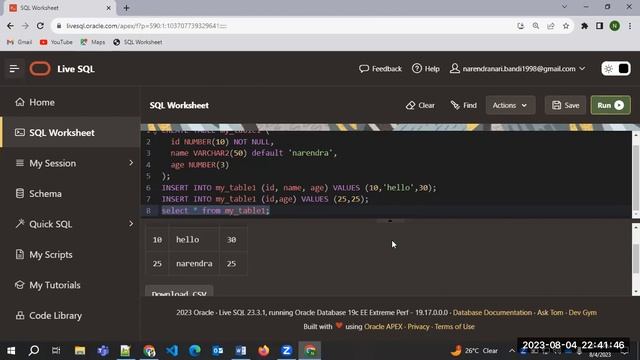Open File Explorer from taskbar
The width and height of the screenshot is (640, 360).
(x=80, y=351)
